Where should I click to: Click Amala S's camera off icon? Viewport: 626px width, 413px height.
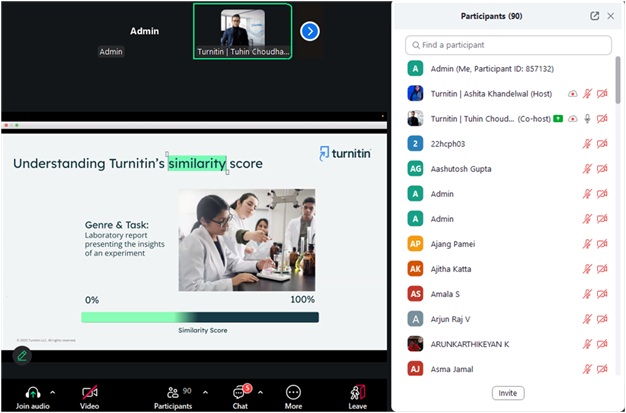click(602, 294)
